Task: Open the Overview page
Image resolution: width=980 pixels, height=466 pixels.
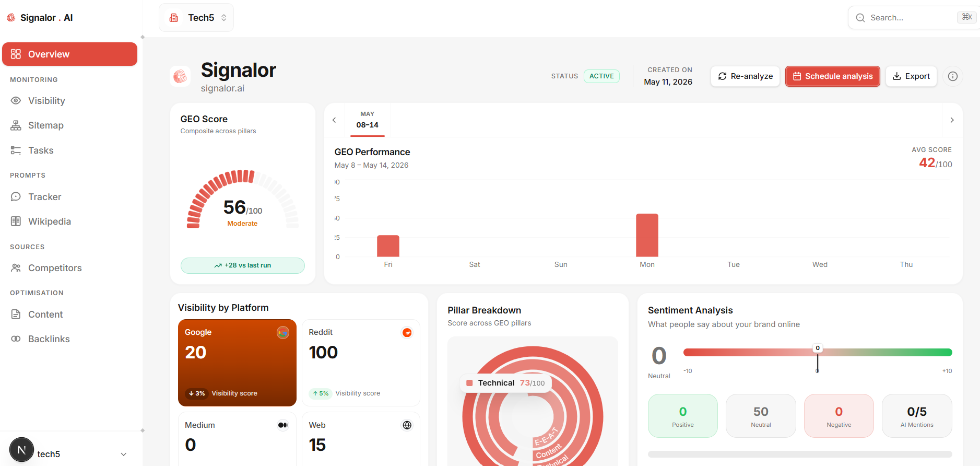Action: (x=69, y=54)
